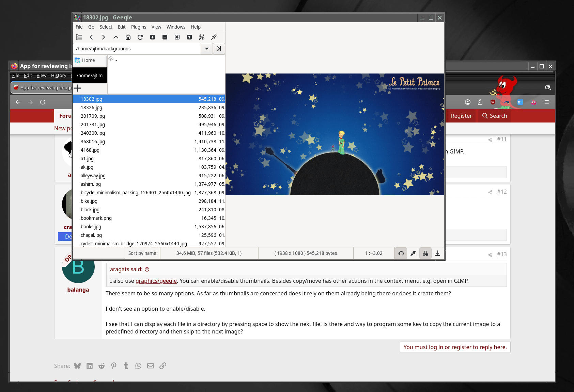Click Register in the browser forum header
Viewport: 574px width, 392px height.
pyautogui.click(x=461, y=116)
